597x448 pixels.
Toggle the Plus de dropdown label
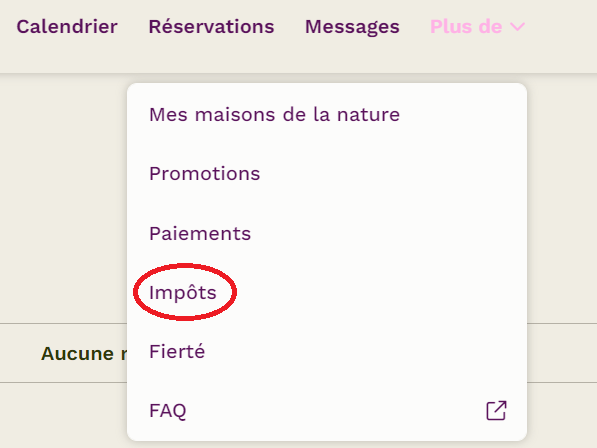[x=466, y=27]
